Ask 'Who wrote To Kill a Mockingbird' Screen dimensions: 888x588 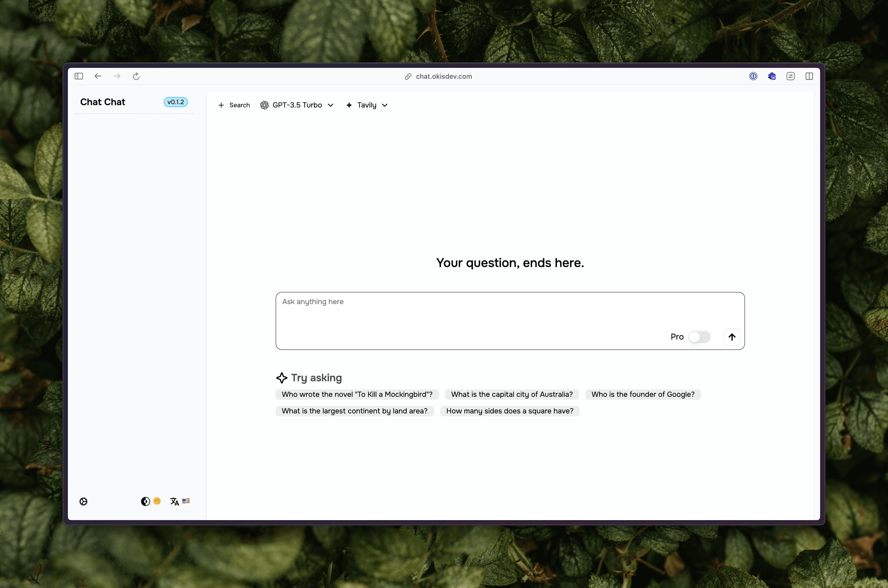coord(357,394)
